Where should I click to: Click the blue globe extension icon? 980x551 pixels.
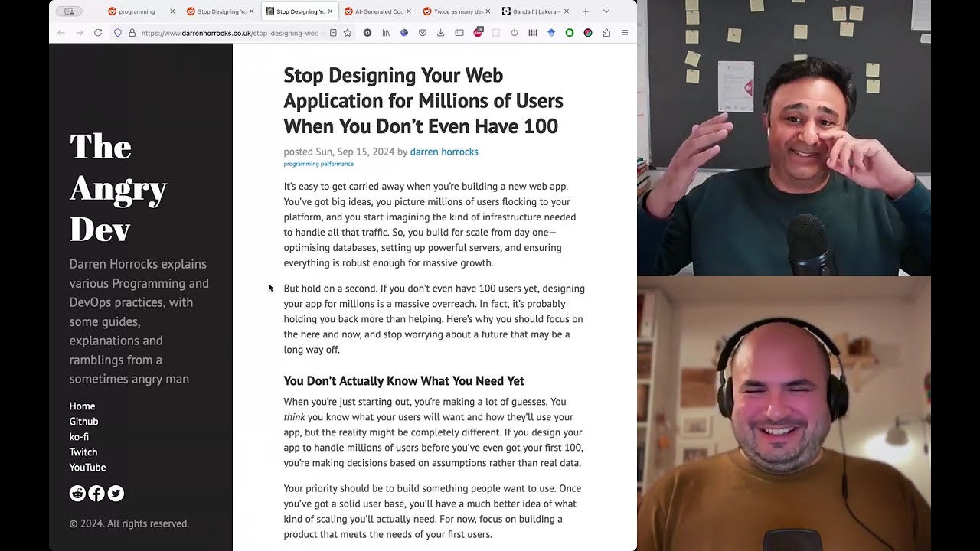404,33
